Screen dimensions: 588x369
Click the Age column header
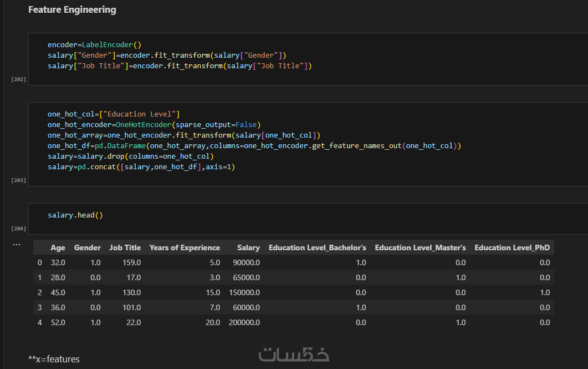[x=58, y=248]
